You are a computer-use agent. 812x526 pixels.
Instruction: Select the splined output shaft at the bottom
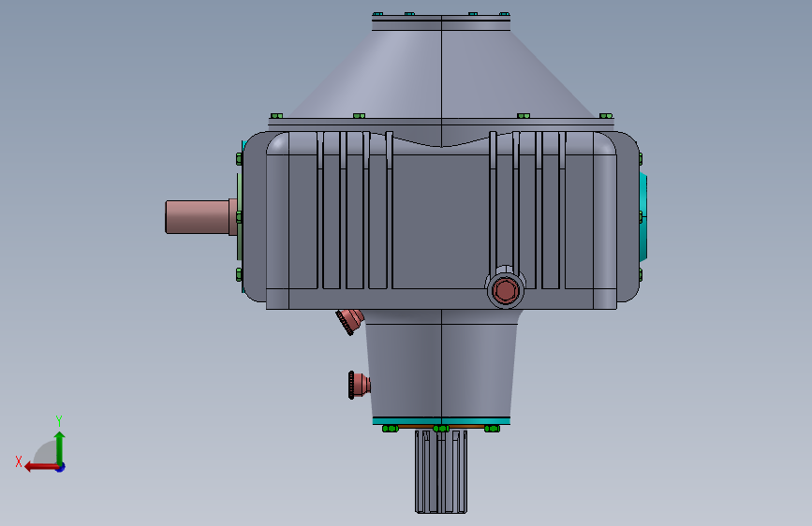click(x=441, y=472)
